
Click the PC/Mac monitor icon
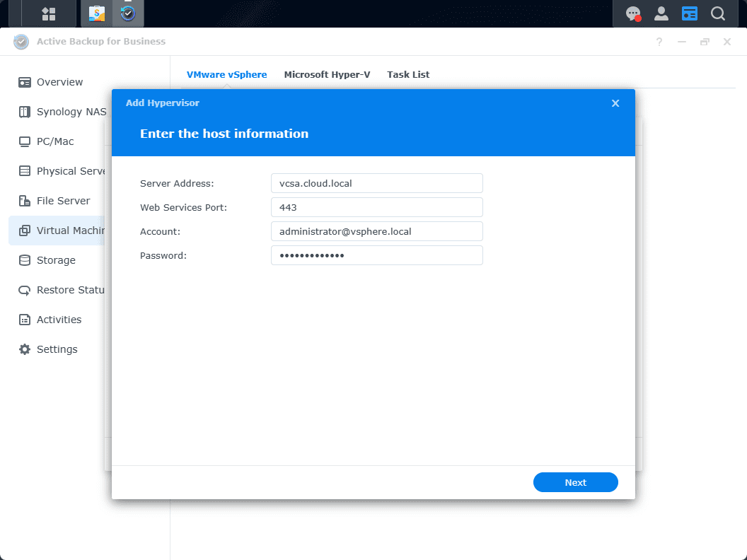click(24, 141)
